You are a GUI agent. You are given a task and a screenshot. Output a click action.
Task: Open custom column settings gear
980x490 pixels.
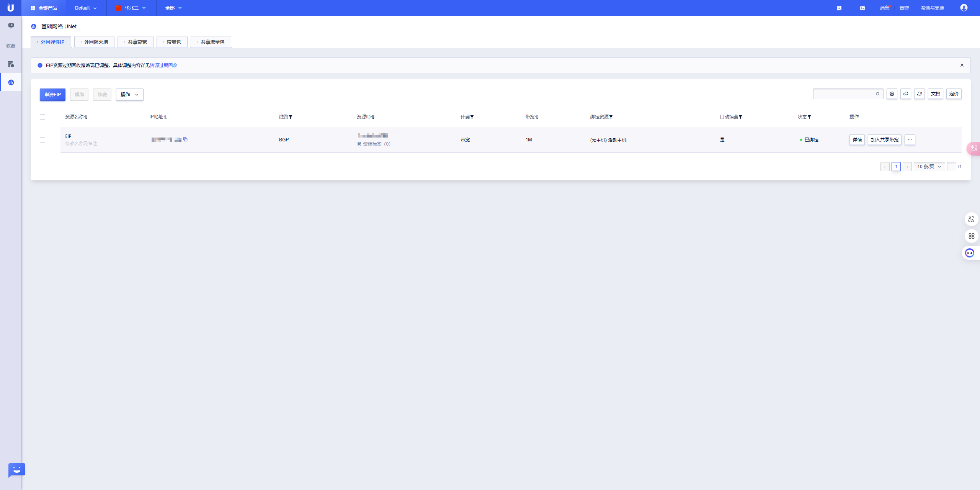892,94
